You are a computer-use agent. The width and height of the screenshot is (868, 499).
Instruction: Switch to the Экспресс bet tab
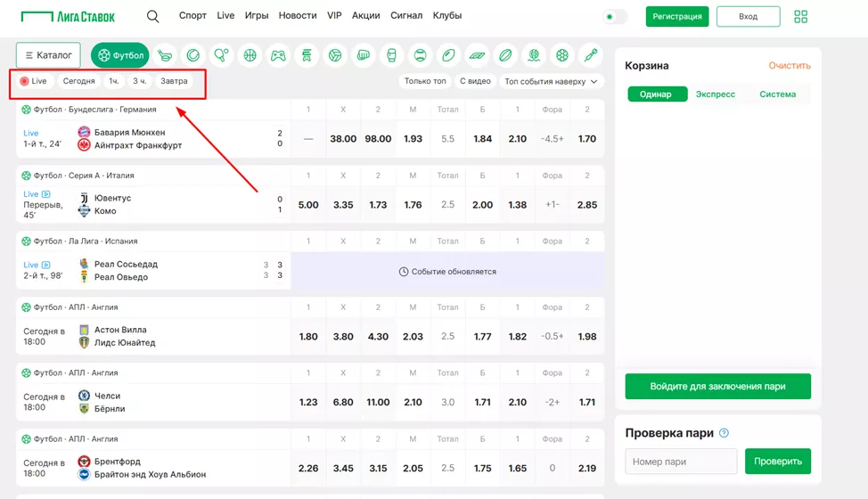pos(716,94)
